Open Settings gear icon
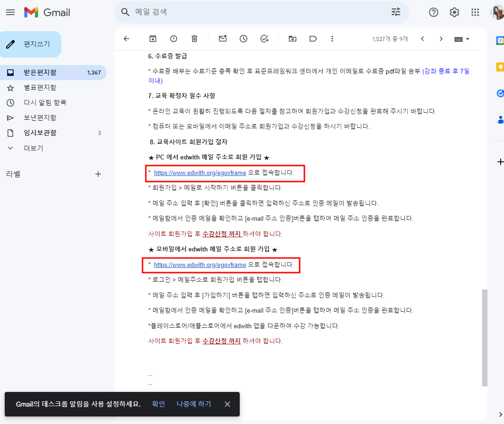The height and width of the screenshot is (424, 504). (x=454, y=12)
